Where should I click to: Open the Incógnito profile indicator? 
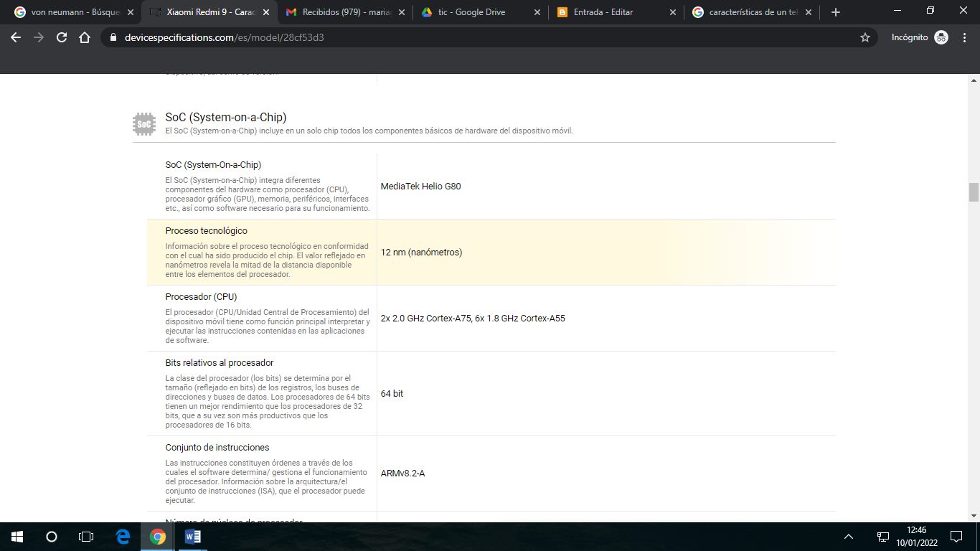point(920,37)
